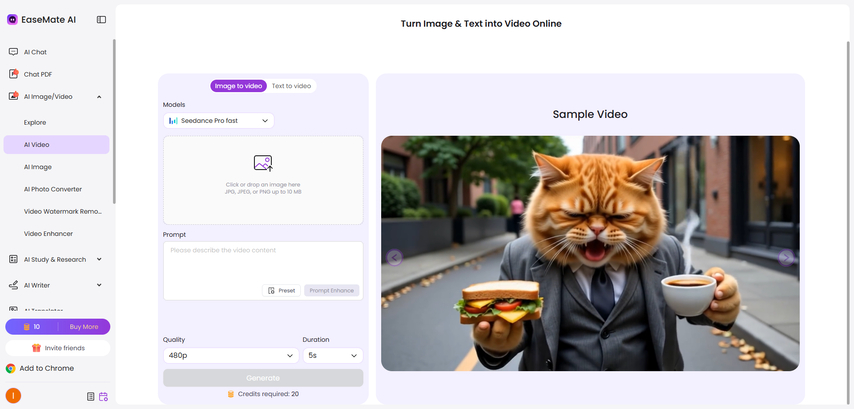
Task: Open the notes list icon at sidebar bottom
Action: click(x=91, y=396)
